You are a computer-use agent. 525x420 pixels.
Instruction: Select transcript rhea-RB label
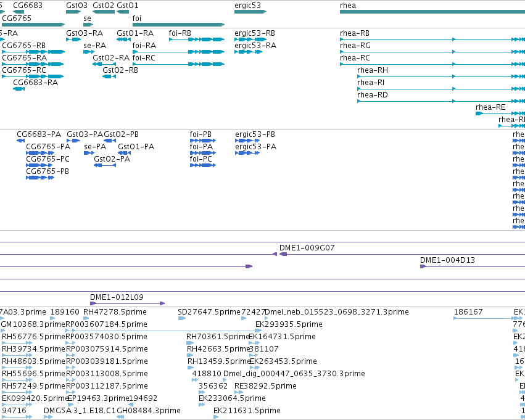coord(355,33)
